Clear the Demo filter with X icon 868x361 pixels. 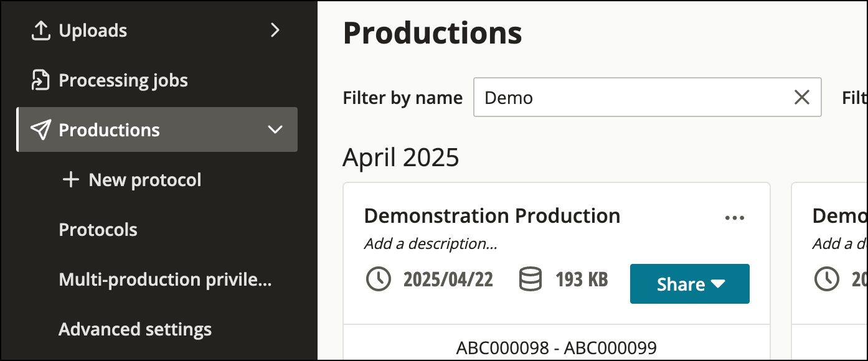pyautogui.click(x=802, y=97)
